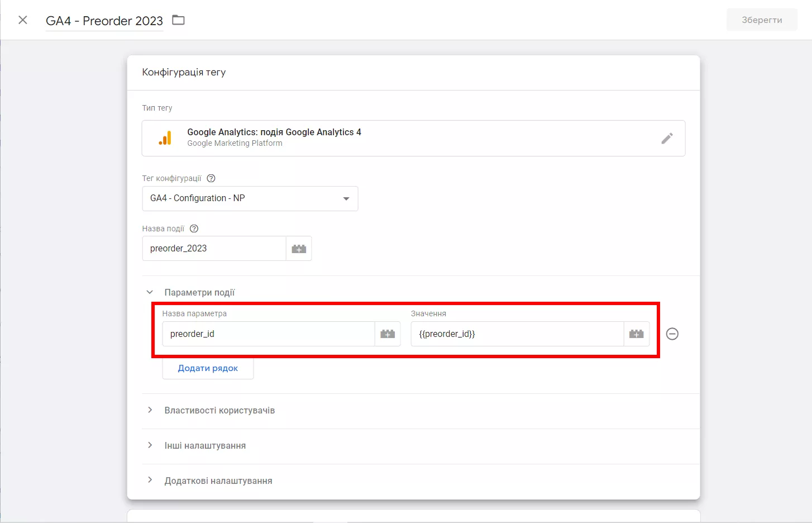Rename tag title GA4 - Preorder 2023
This screenshot has width=812, height=523.
click(104, 21)
